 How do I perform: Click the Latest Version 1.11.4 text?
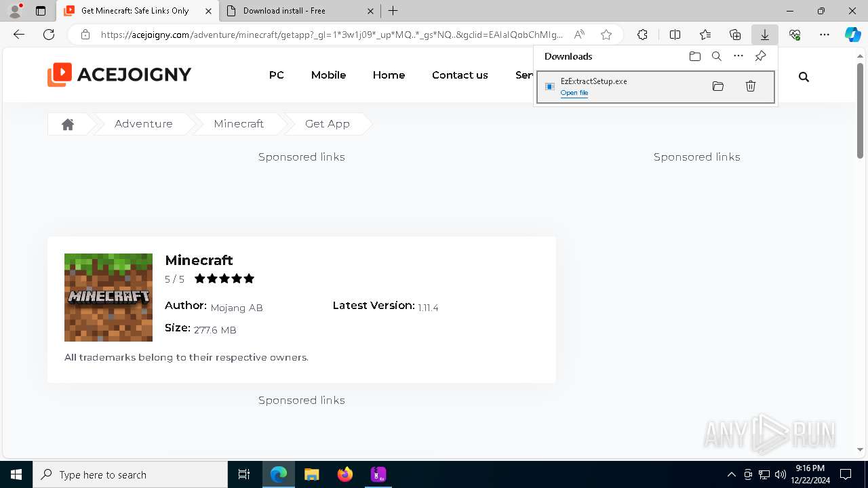click(385, 306)
